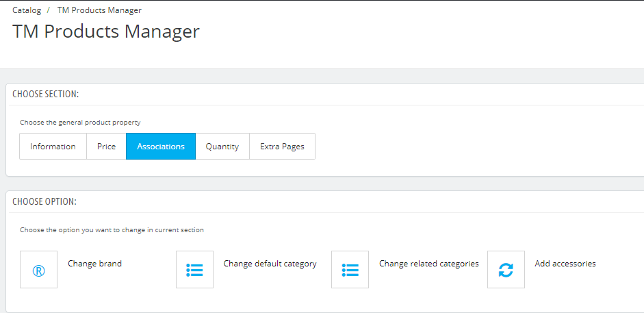
Task: Choose the Extra Pages tab
Action: tap(282, 147)
